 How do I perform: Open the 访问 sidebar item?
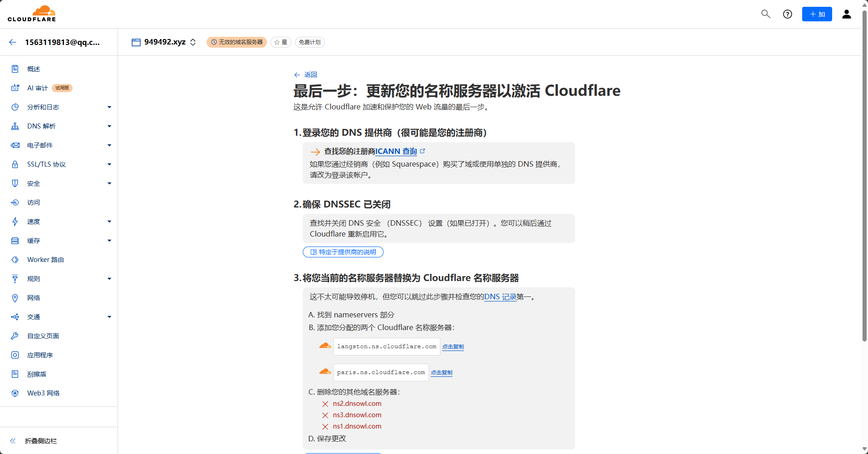pyautogui.click(x=34, y=202)
